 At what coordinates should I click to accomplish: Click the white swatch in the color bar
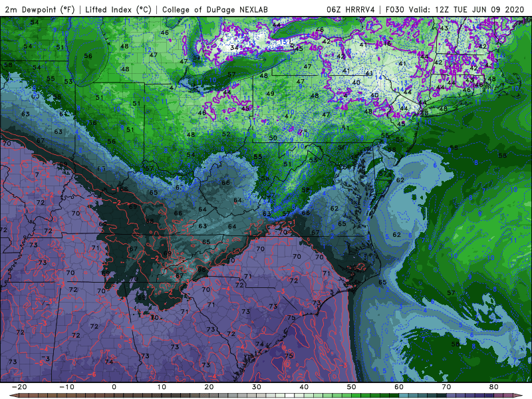289,396
